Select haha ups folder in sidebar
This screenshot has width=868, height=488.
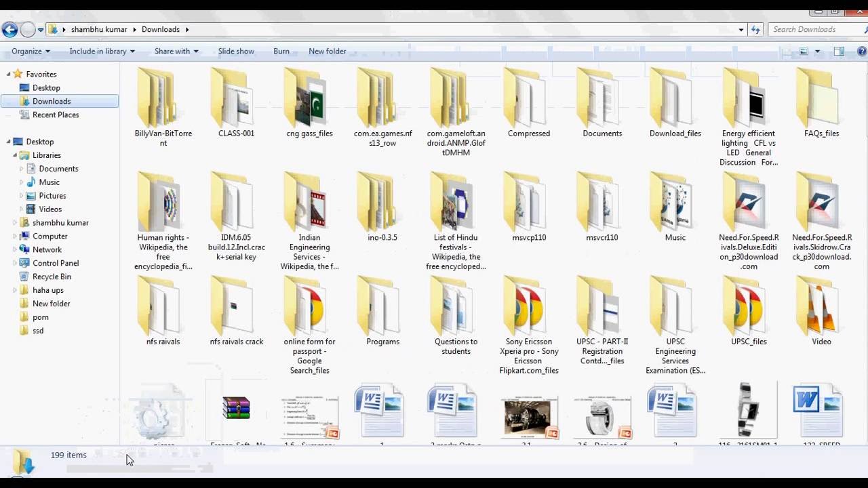pos(48,290)
